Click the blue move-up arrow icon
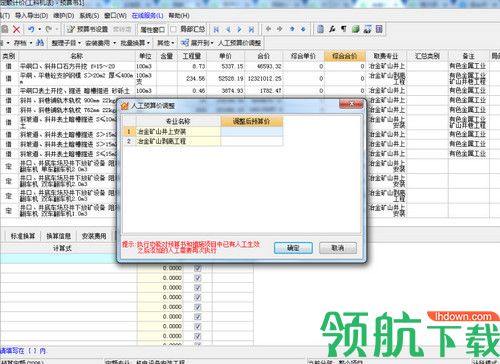This screenshot has width=500, height=364. pos(292,29)
